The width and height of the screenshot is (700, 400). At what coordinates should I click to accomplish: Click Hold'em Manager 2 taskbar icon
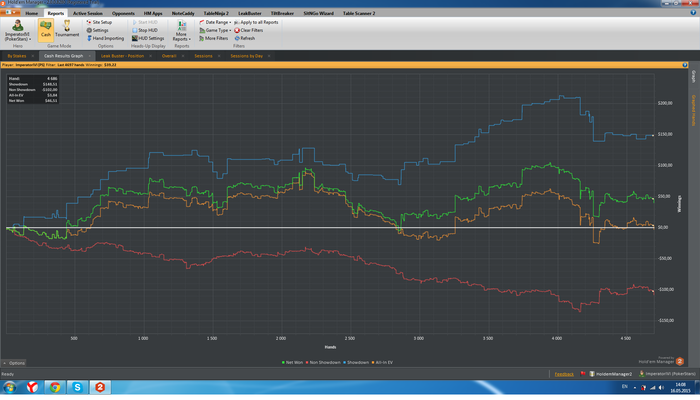tap(100, 388)
